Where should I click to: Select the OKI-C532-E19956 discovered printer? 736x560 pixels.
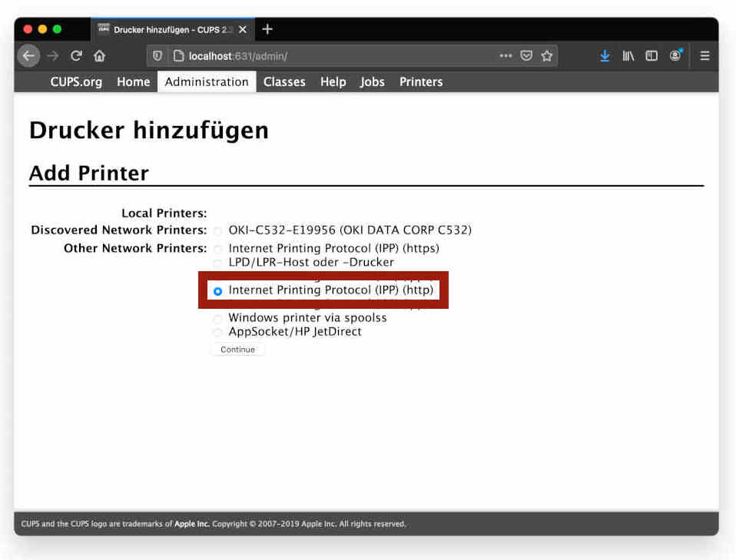(218, 231)
